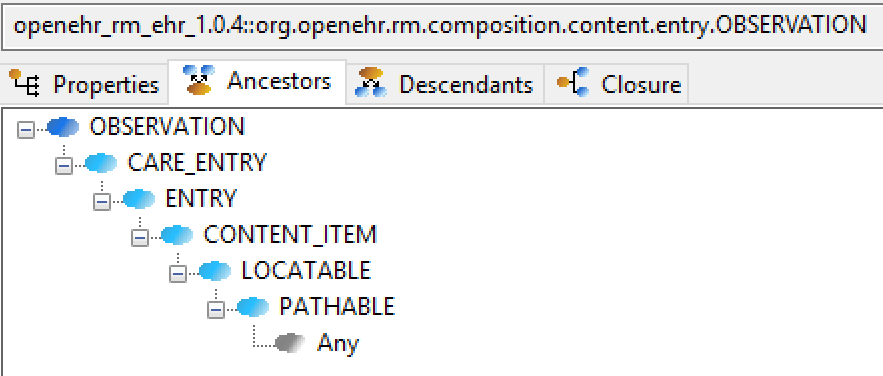Switch to the Closure tab

[617, 84]
